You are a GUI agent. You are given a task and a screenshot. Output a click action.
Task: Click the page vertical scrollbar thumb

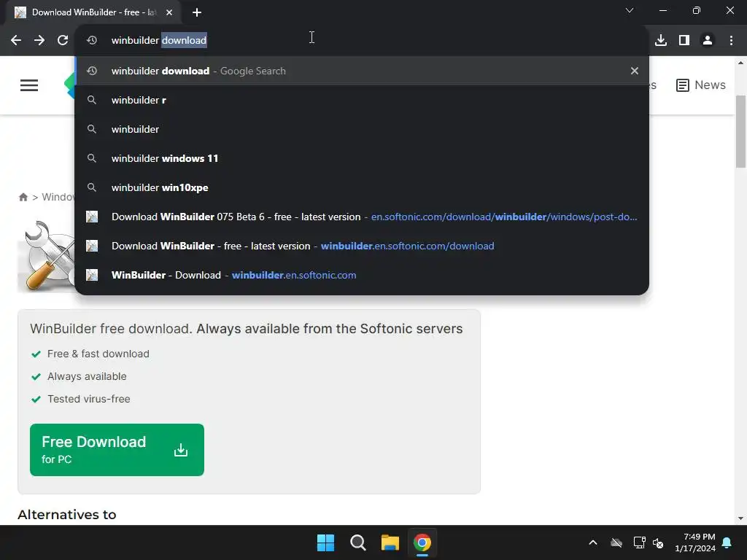click(741, 131)
